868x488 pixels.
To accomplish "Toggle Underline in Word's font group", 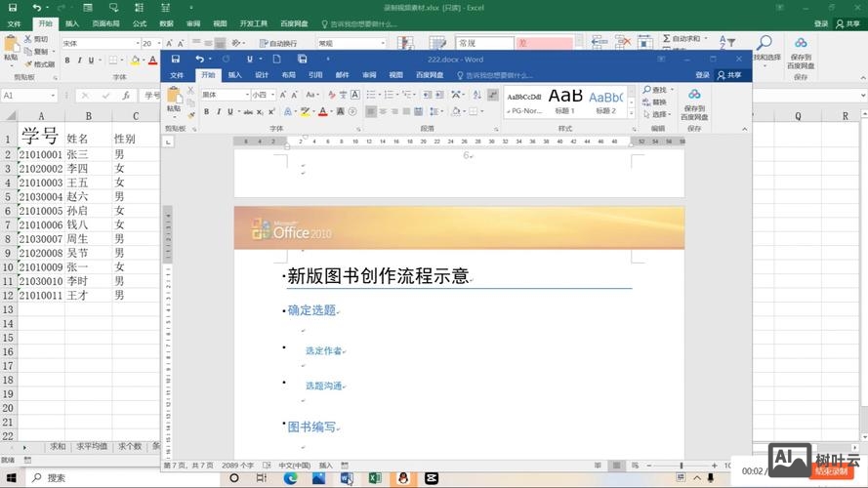I will (230, 112).
